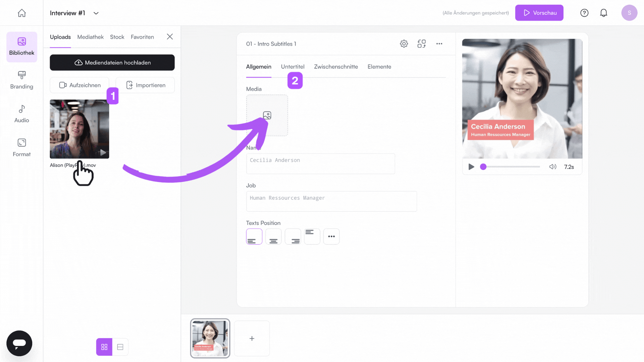Image resolution: width=644 pixels, height=362 pixels.
Task: Open scene more options ellipsis
Action: tap(439, 44)
